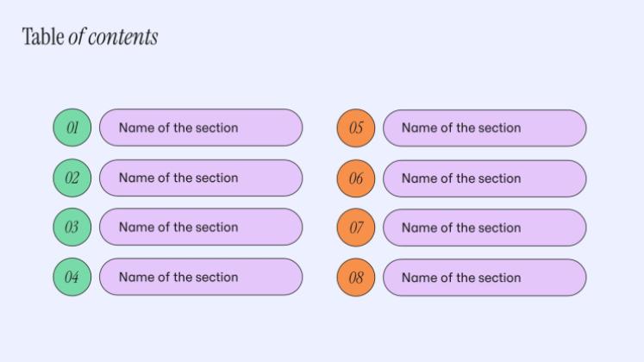
Task: Click the section name pill beside 01
Action: coord(201,128)
